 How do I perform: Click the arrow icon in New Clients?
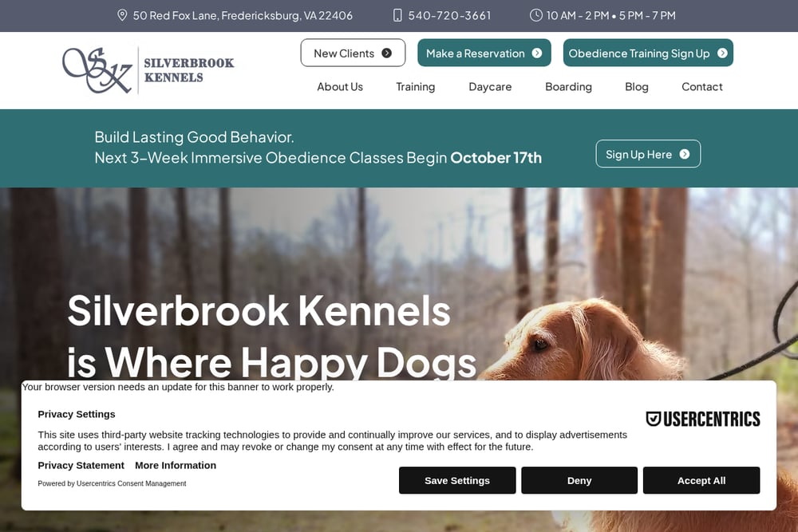(x=387, y=53)
